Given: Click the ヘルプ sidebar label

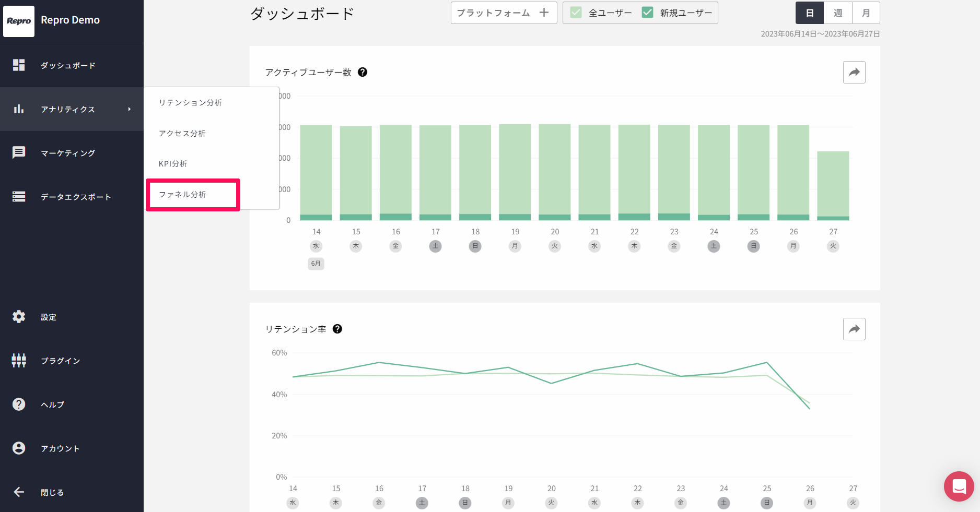Looking at the screenshot, I should click(53, 404).
